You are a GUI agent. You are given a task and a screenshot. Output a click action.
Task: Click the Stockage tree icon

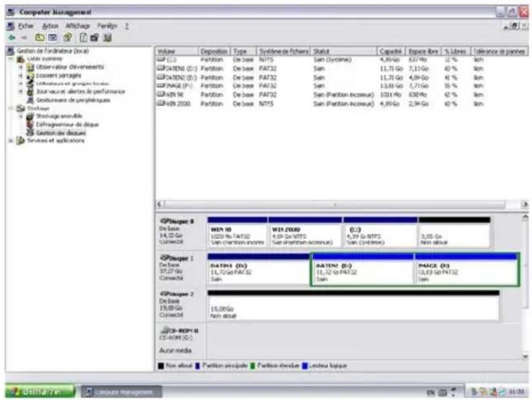click(x=21, y=108)
